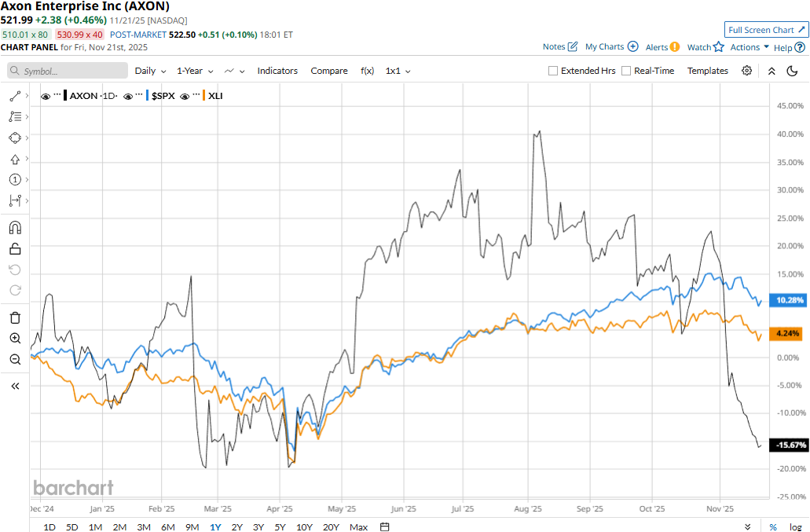Click the Watch link
Image resolution: width=810 pixels, height=532 pixels.
(x=699, y=47)
